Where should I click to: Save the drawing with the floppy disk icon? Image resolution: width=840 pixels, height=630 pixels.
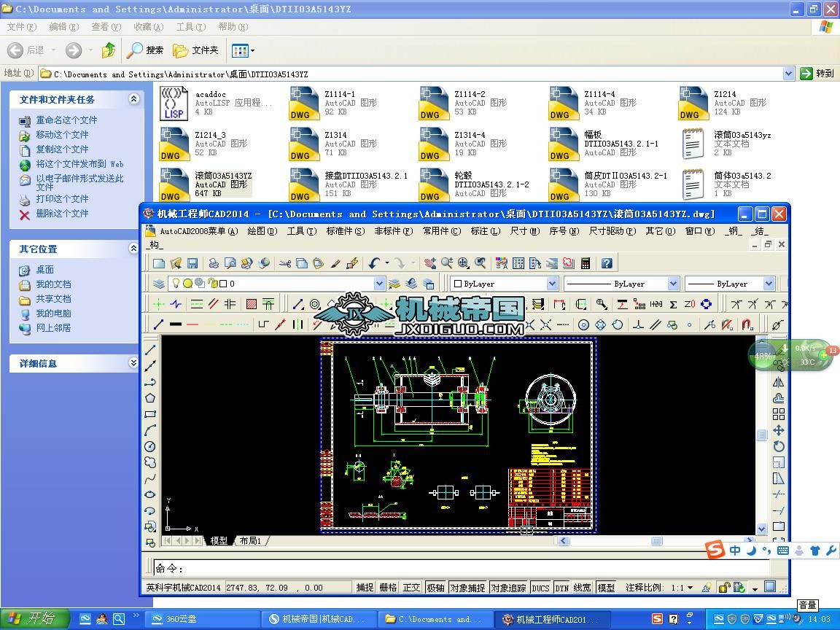[192, 263]
